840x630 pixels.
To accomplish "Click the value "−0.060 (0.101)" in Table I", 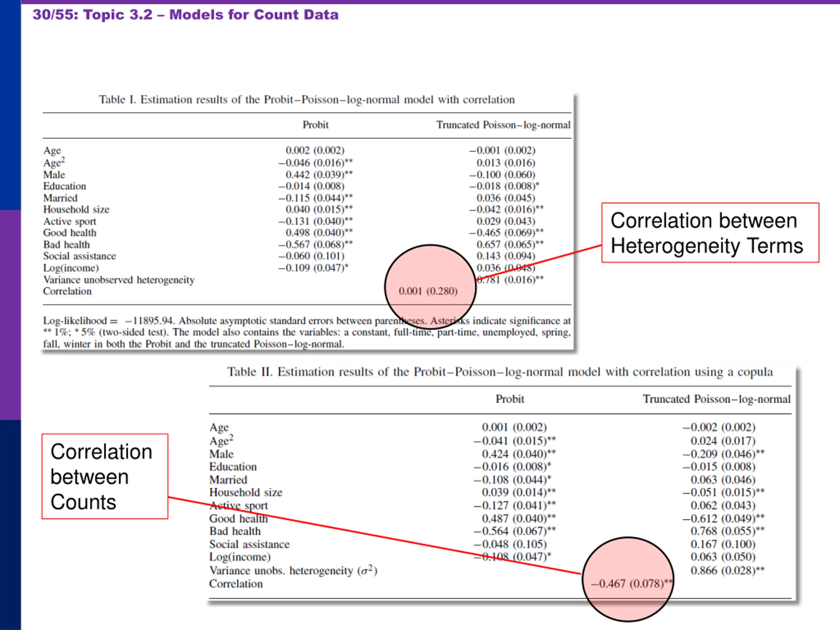I will [311, 256].
